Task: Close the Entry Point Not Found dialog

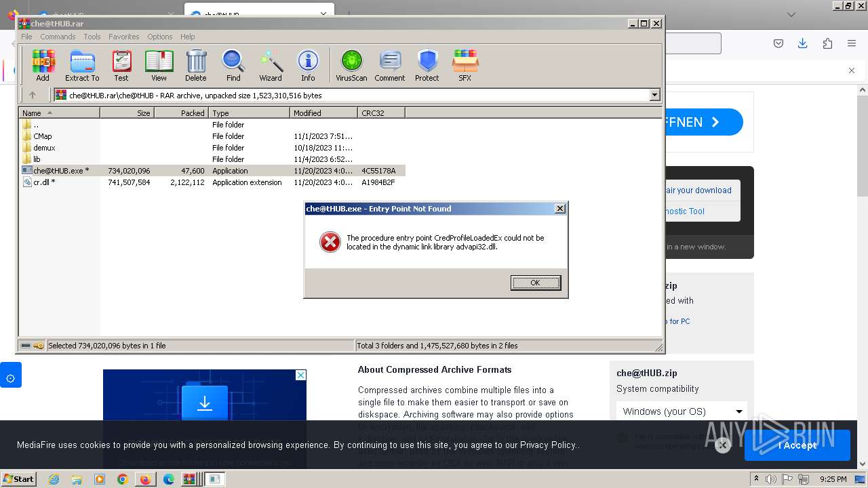Action: click(560, 209)
